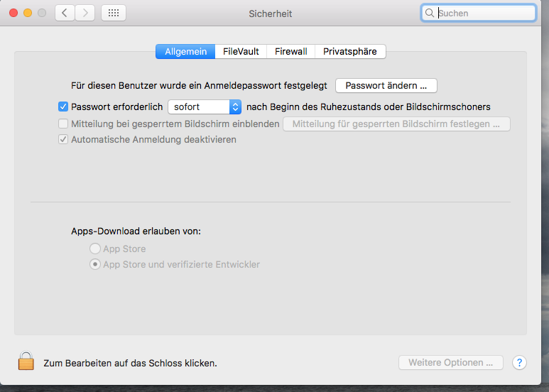Screen dimensions: 549x392
Task: Go back with the left chevron arrow
Action: tap(65, 13)
